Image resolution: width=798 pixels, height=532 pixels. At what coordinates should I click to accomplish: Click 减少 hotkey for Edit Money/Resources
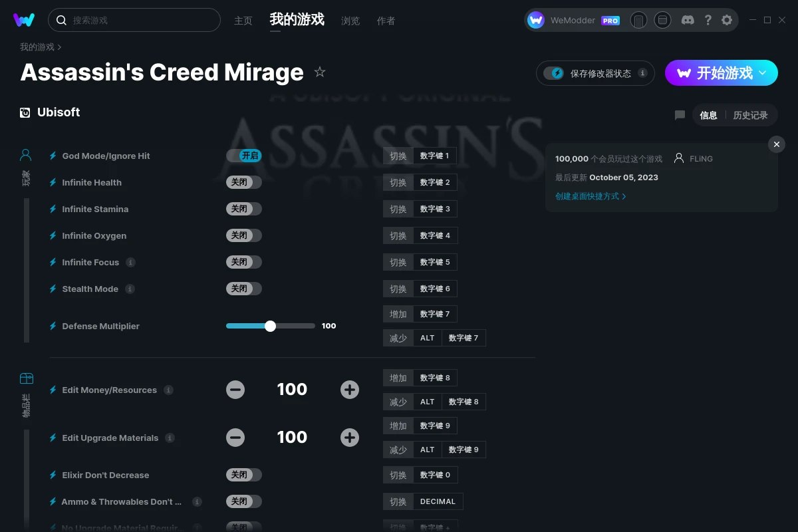coord(398,402)
